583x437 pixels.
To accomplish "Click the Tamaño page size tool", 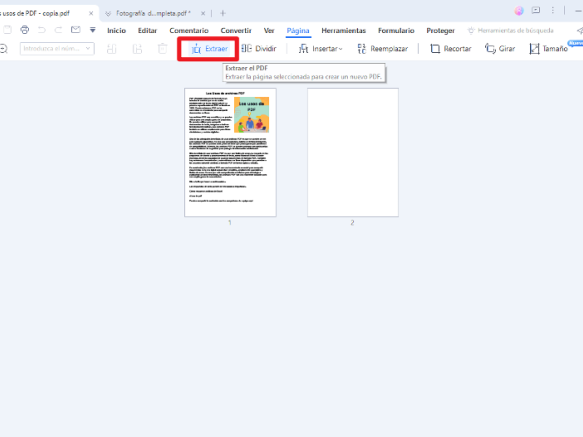I will (549, 49).
